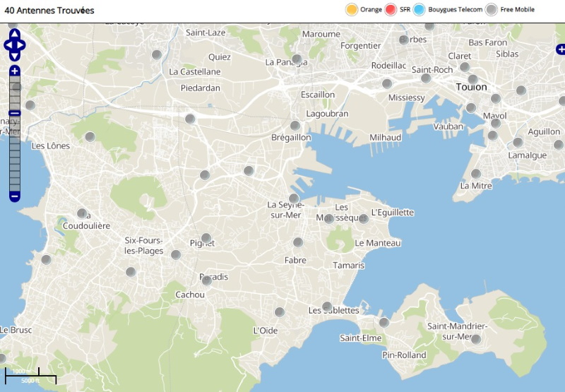
Task: Toggle the SFR operator filter
Action: tap(391, 9)
